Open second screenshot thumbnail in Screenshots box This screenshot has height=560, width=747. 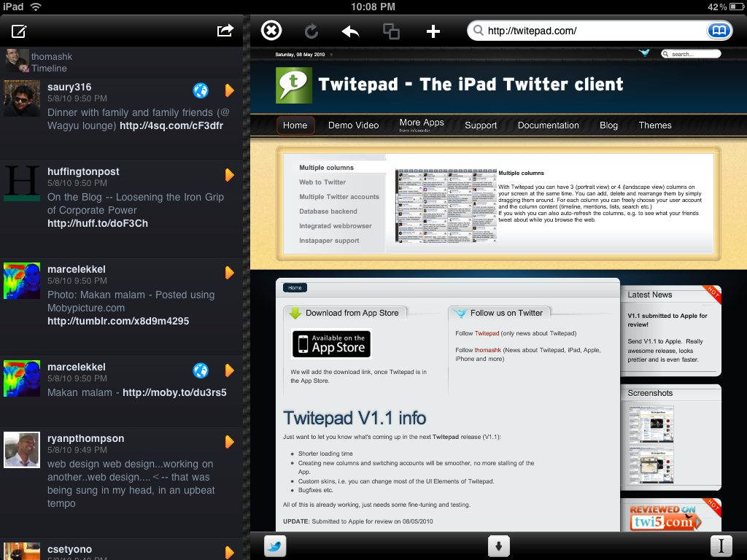[651, 465]
